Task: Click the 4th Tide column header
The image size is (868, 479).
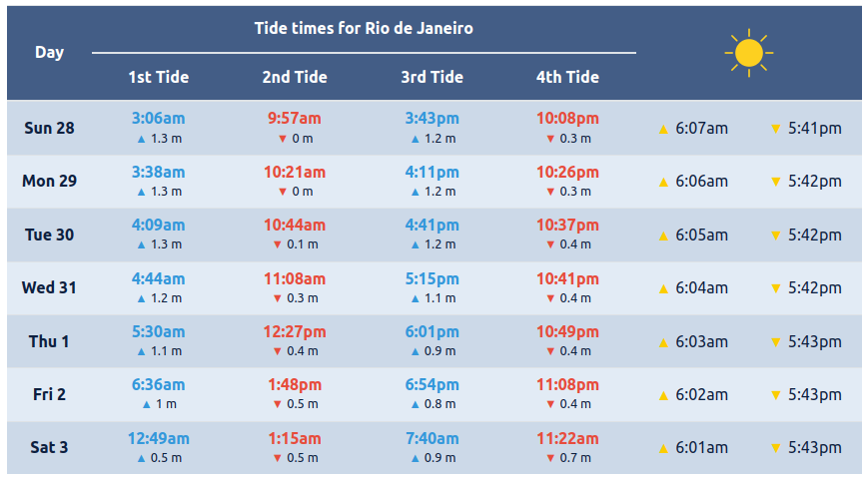Action: pos(567,77)
